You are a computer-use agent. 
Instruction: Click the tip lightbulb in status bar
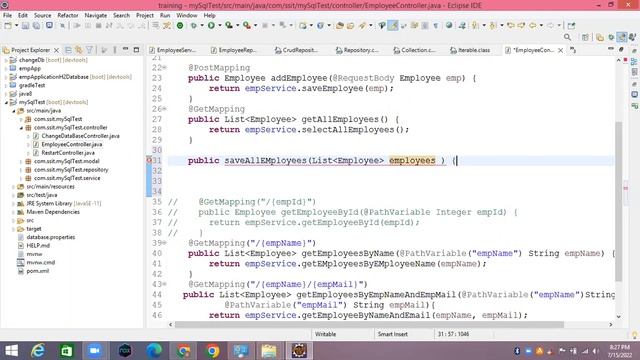pos(634,335)
